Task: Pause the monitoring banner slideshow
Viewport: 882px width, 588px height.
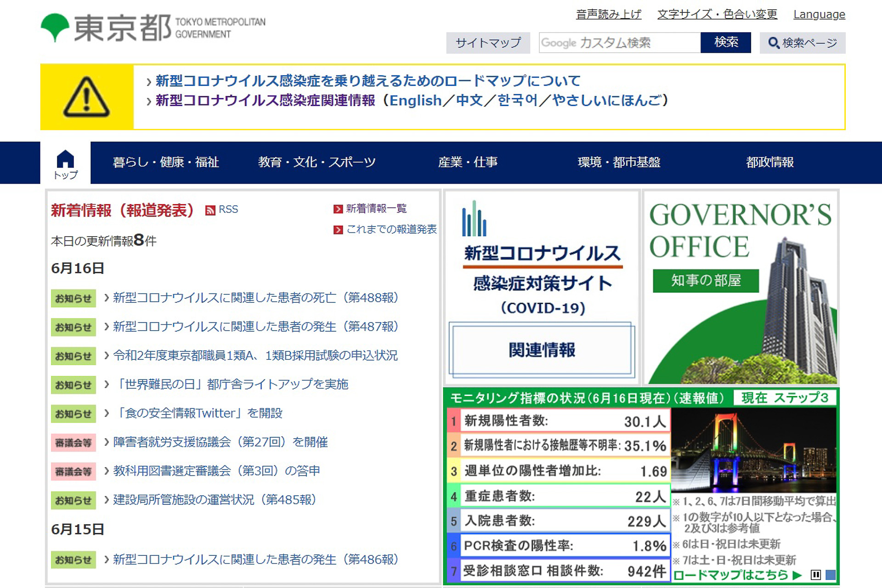Action: pos(816,575)
